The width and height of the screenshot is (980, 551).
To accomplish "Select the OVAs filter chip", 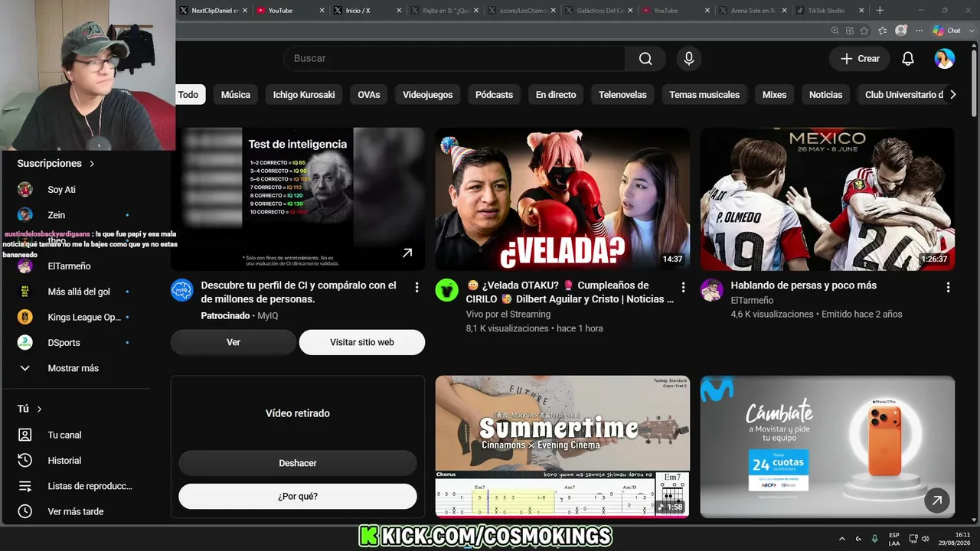I will coord(369,95).
